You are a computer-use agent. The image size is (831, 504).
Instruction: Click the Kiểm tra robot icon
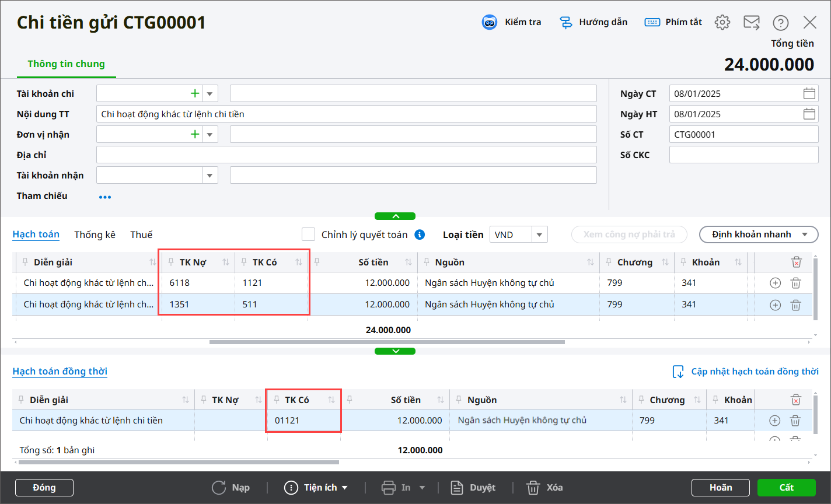coord(489,22)
